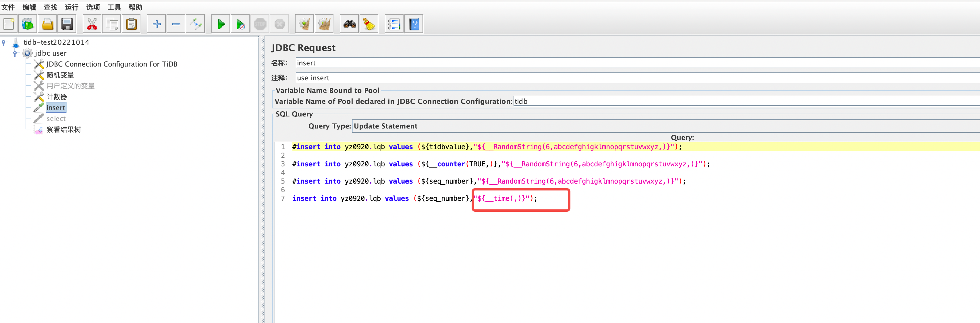Screen dimensions: 980x323
Task: Collapse the jdbc user thread group node
Action: pyautogui.click(x=15, y=54)
